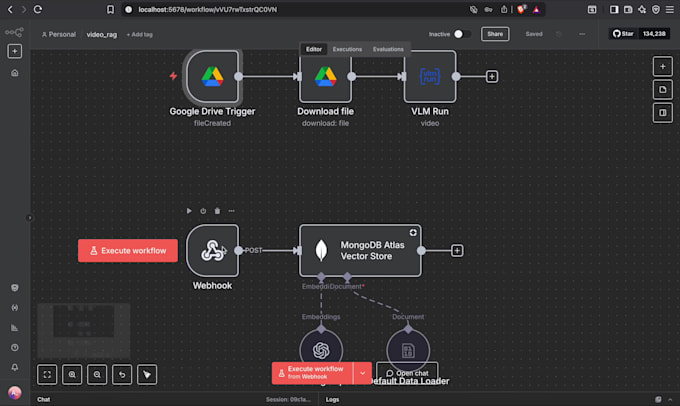Deactivate the Webhook node with power icon
Viewport: 680px width, 406px height.
pyautogui.click(x=203, y=211)
